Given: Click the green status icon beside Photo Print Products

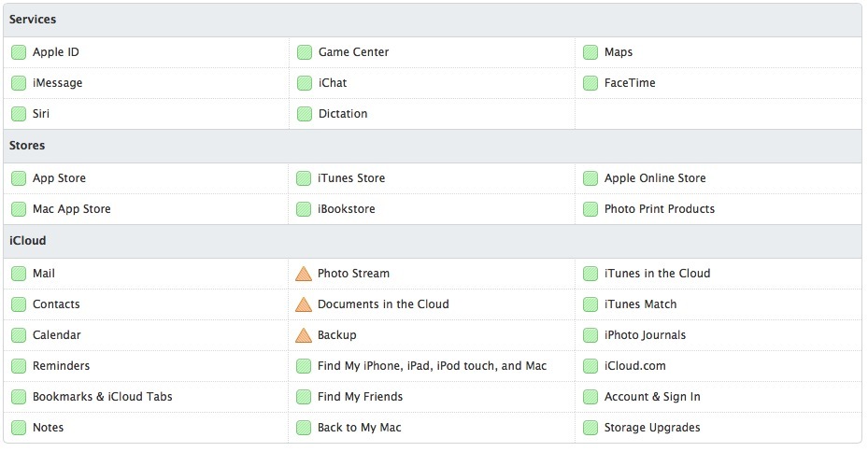Looking at the screenshot, I should (x=591, y=210).
